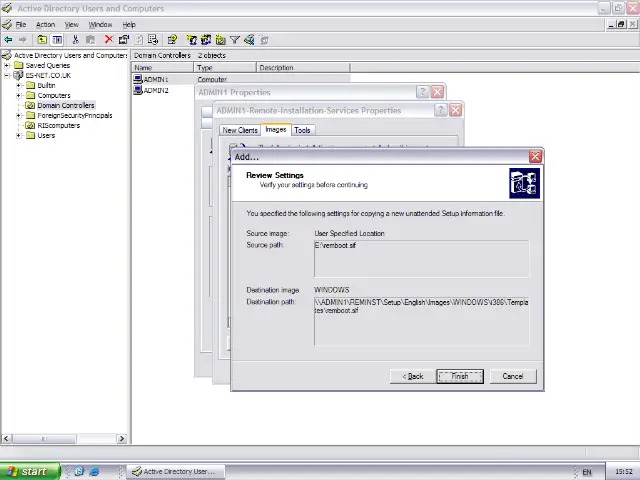Image resolution: width=640 pixels, height=480 pixels.
Task: Toggle the Show/Hide Console Tree icon
Action: click(57, 40)
